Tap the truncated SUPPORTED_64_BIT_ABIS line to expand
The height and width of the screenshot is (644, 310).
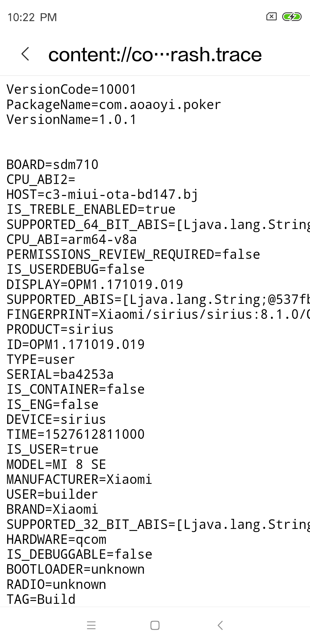pos(155,224)
